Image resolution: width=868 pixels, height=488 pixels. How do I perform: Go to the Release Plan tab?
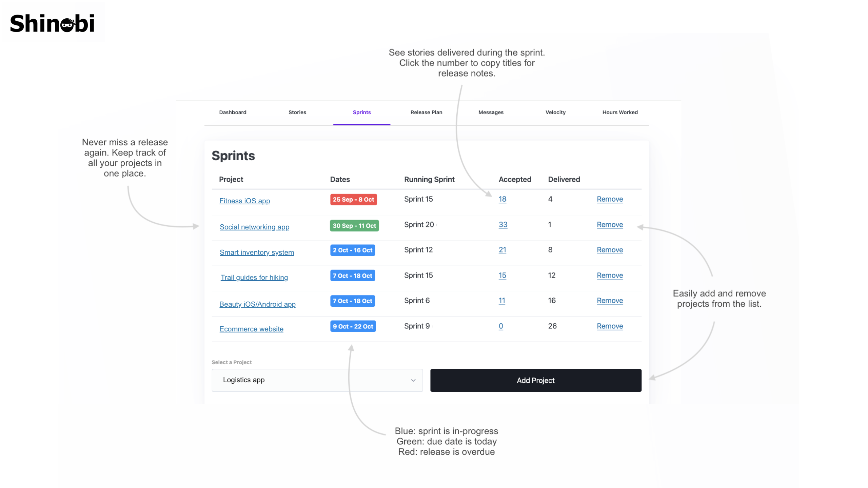pos(426,112)
